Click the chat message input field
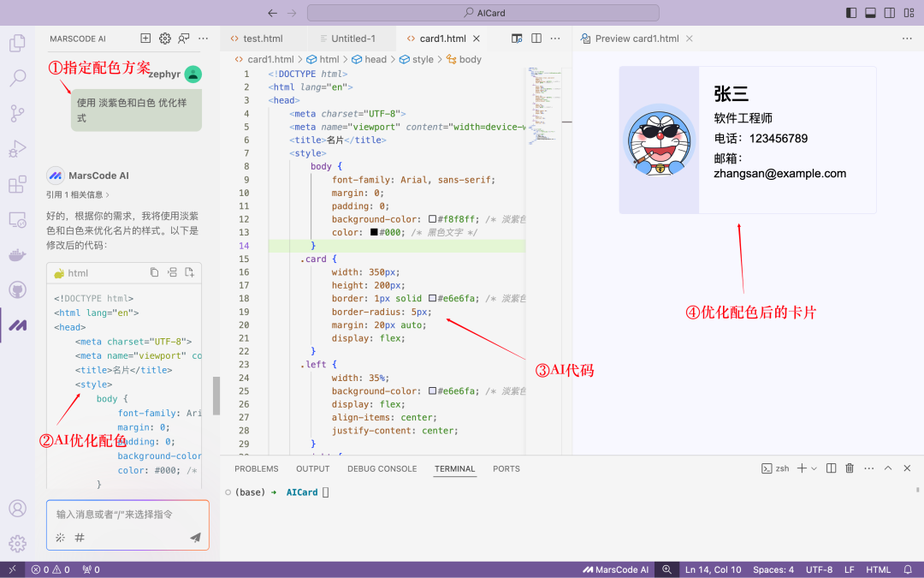 [x=127, y=515]
